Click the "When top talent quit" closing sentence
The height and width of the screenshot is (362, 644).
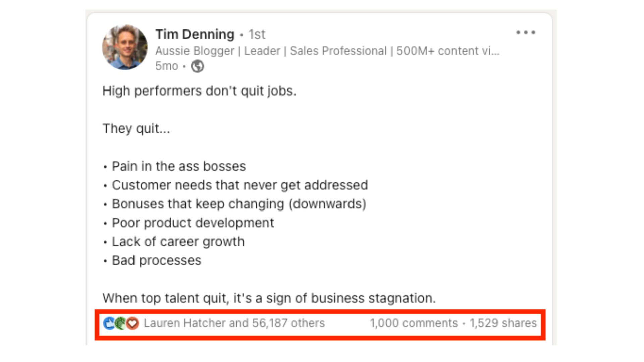pos(269,298)
